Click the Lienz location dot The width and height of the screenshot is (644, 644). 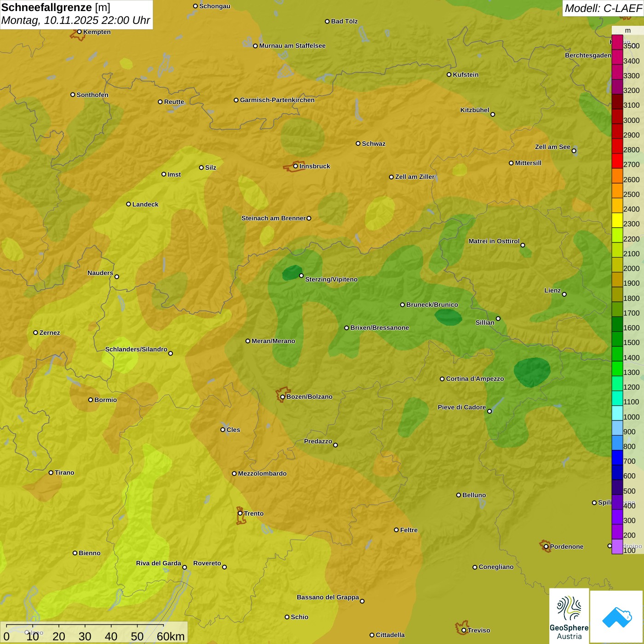click(x=564, y=294)
